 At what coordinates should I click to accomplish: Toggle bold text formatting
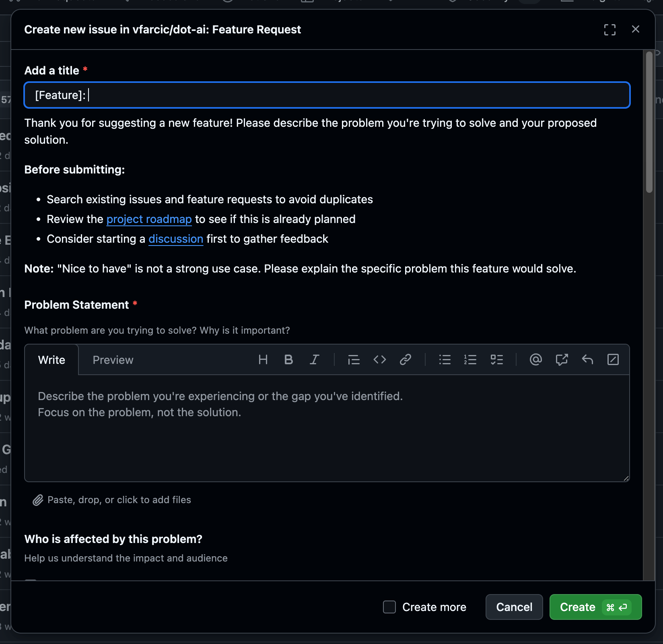(x=288, y=359)
